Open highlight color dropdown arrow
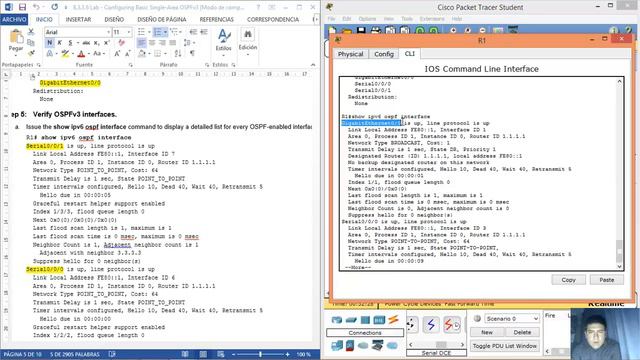 [72, 53]
